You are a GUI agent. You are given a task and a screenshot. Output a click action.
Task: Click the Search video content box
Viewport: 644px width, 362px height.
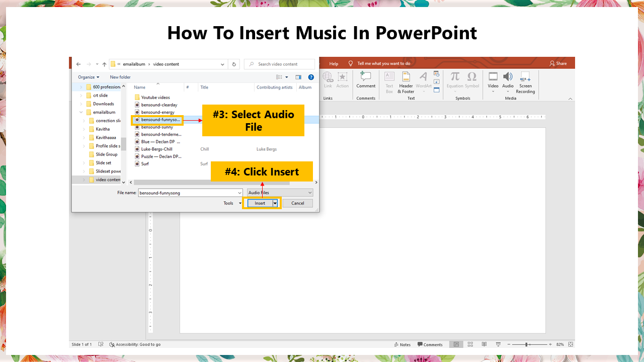[x=279, y=64]
